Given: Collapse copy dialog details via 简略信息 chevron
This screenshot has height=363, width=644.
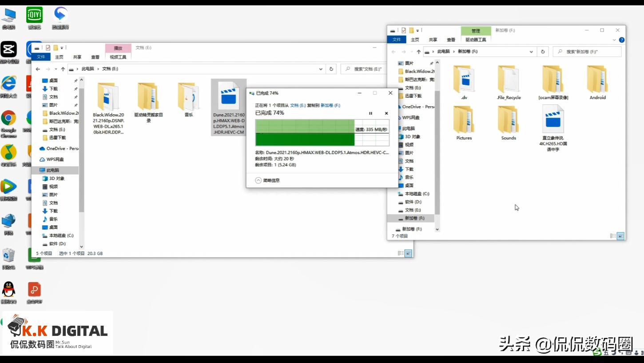Looking at the screenshot, I should 258,180.
